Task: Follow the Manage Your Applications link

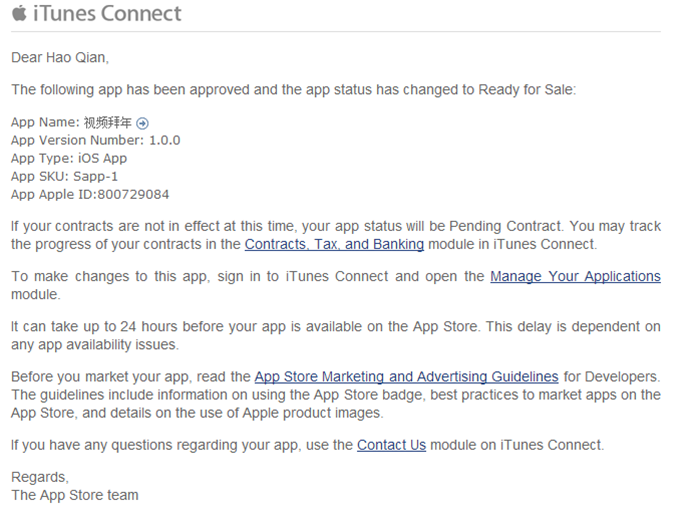Action: 575,277
